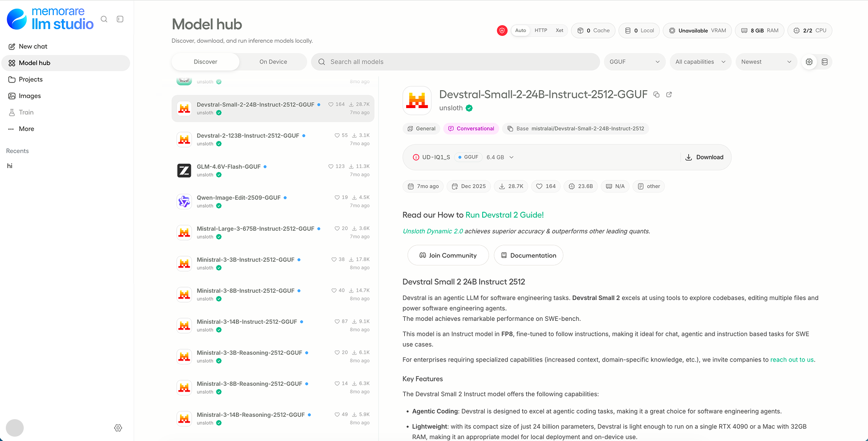Click the unsloth author name in details
868x441 pixels.
(x=451, y=108)
